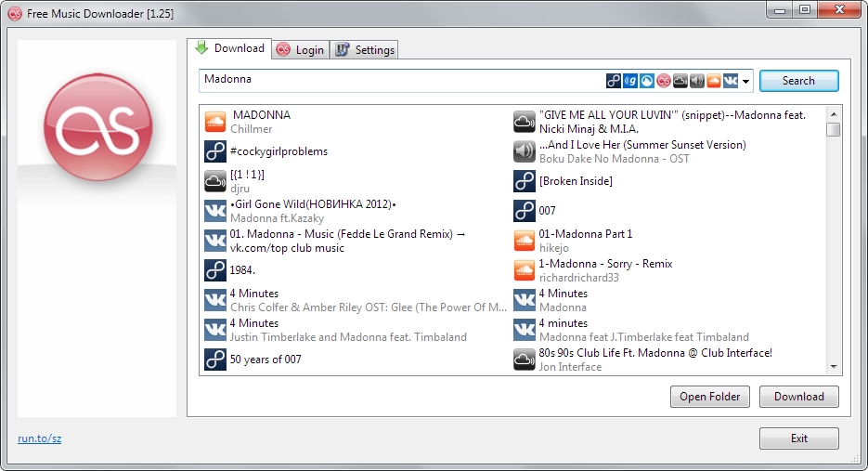Toggle the 8tracks infinity source icon in search bar
This screenshot has height=471, width=868.
[614, 81]
